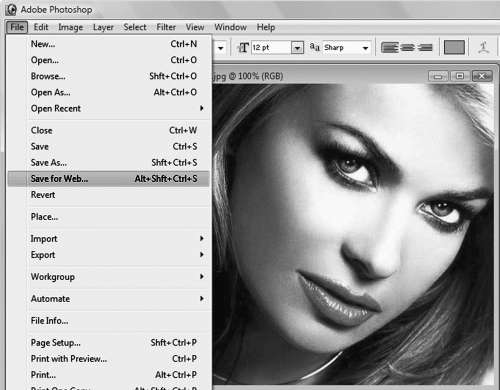Image resolution: width=500 pixels, height=390 pixels.
Task: Click the left align text icon
Action: [390, 48]
